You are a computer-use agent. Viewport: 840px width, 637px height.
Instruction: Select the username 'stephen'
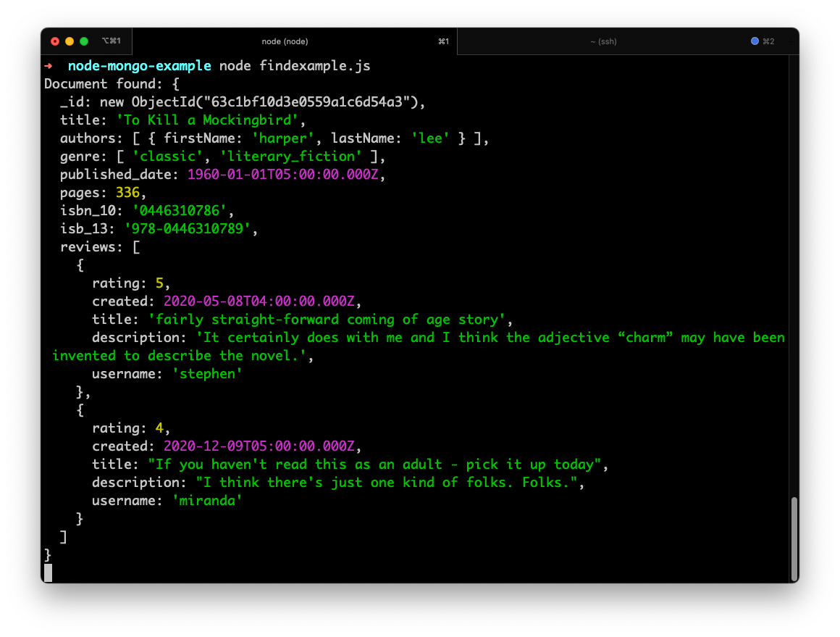(207, 374)
